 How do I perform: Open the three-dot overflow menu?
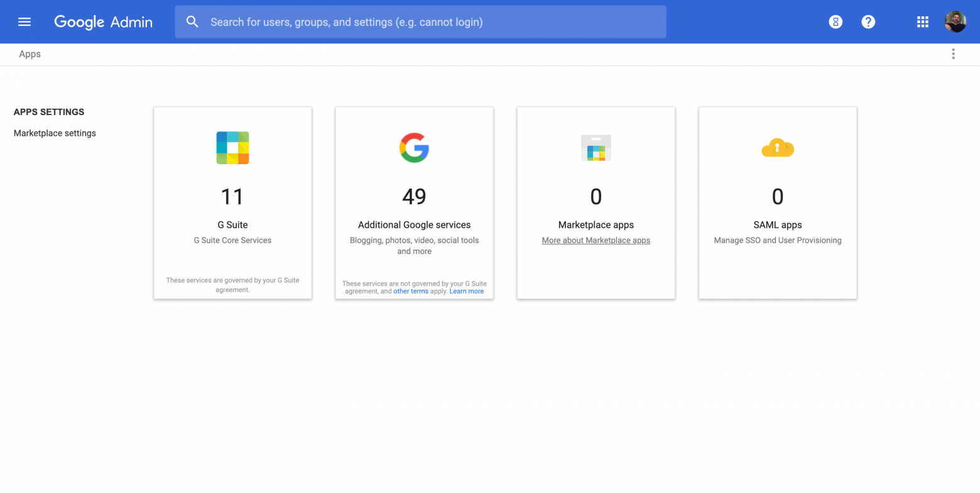[952, 54]
